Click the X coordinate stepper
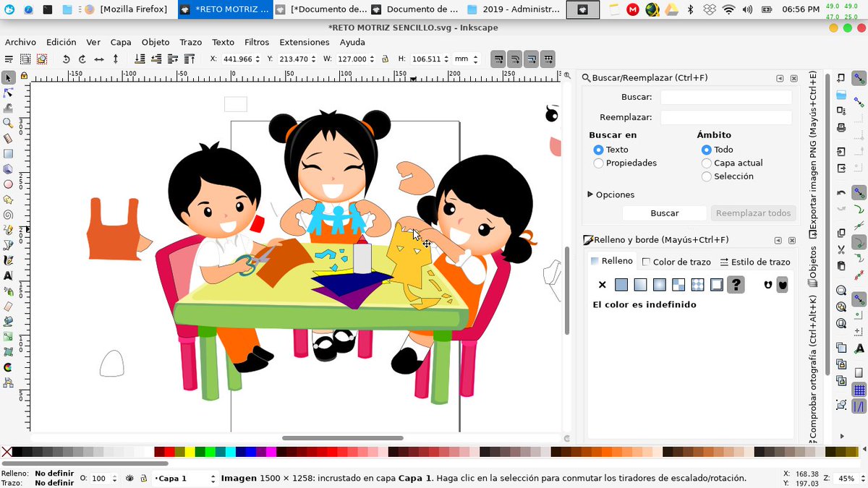The image size is (868, 488). 257,59
